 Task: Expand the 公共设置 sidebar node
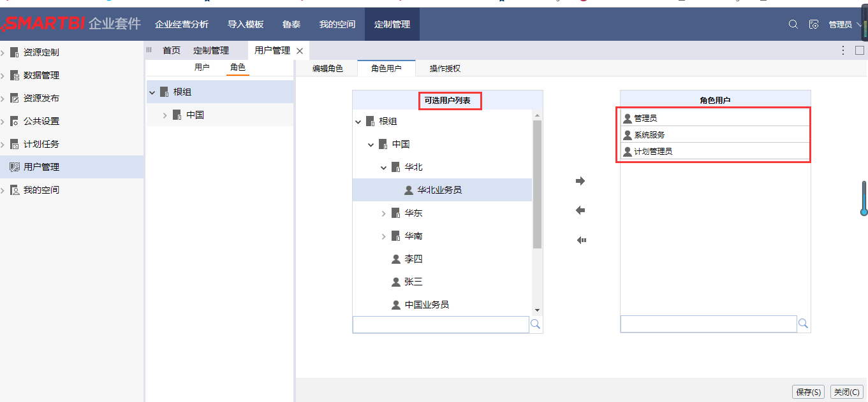(x=3, y=121)
